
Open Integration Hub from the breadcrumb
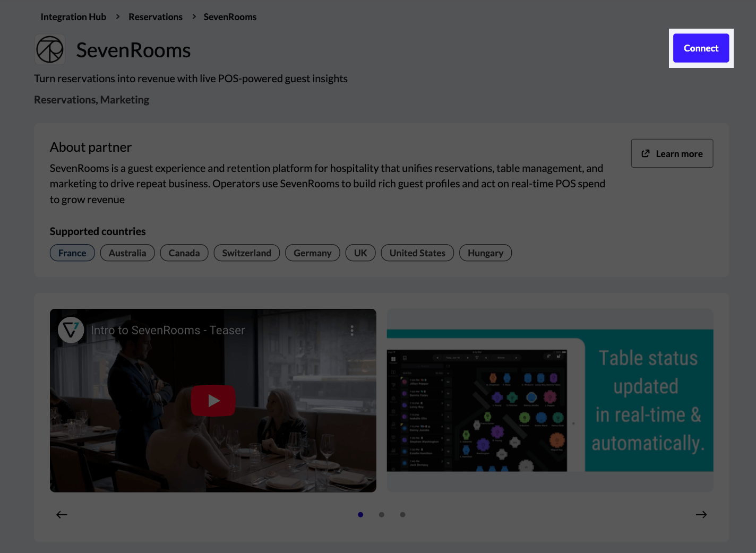[73, 16]
